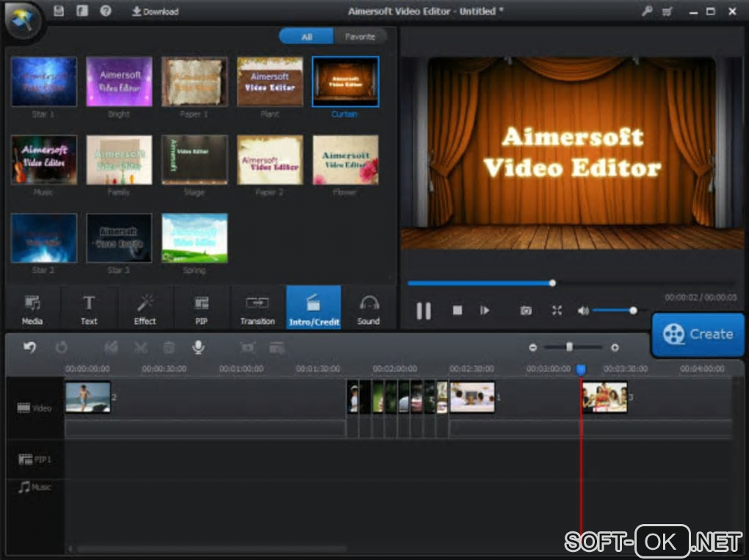Open the Sound tab
749x560 pixels.
369,308
